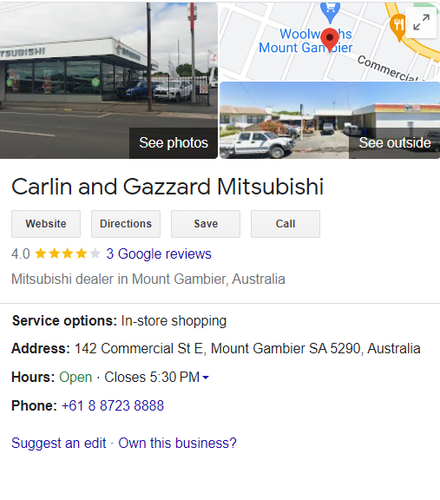Open See photos of the dealership
This screenshot has width=440, height=500.
pyautogui.click(x=173, y=143)
